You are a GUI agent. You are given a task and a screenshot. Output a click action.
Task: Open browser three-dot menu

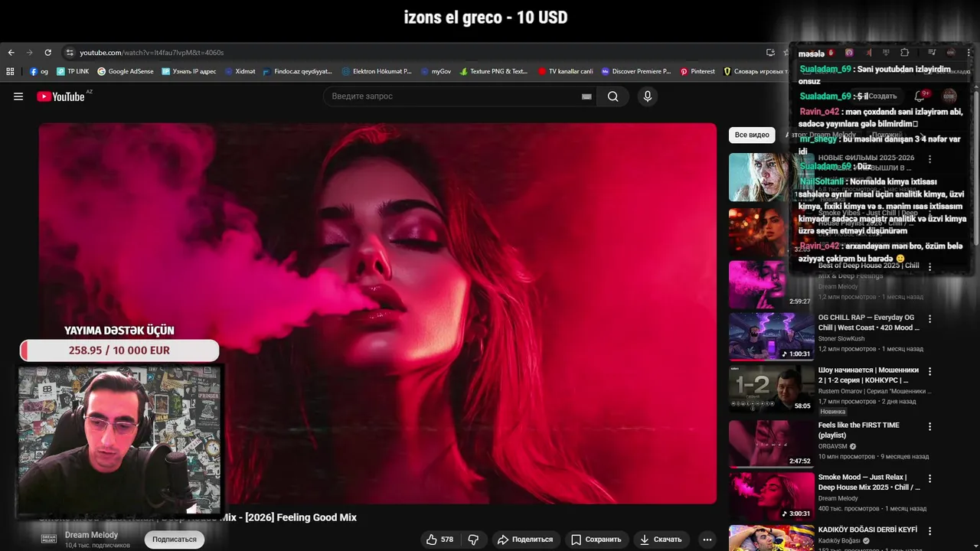point(969,53)
